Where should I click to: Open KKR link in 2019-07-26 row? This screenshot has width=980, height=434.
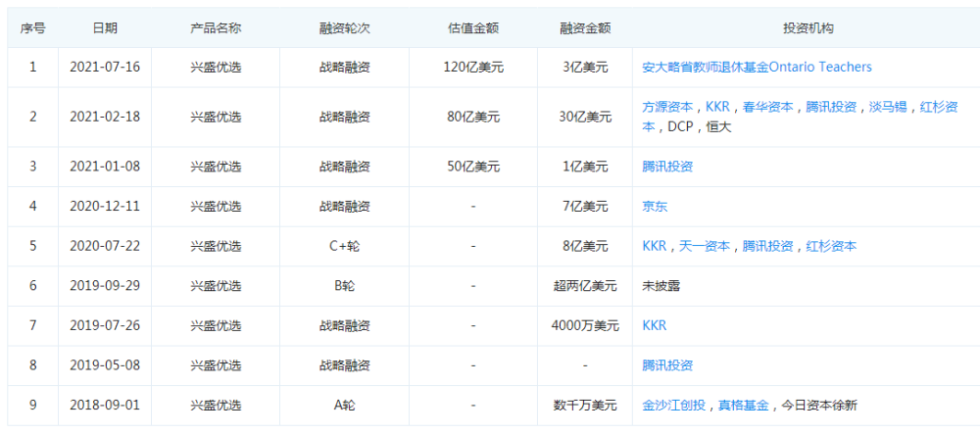655,326
